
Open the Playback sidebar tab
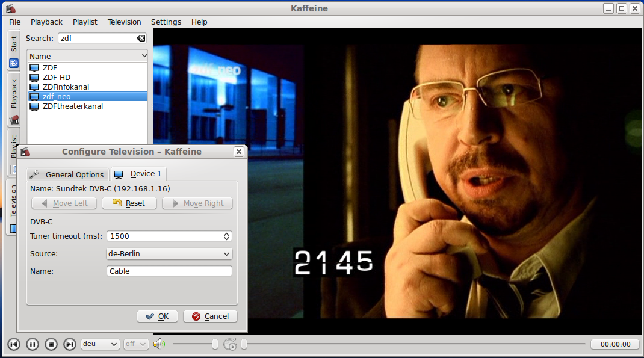14,100
